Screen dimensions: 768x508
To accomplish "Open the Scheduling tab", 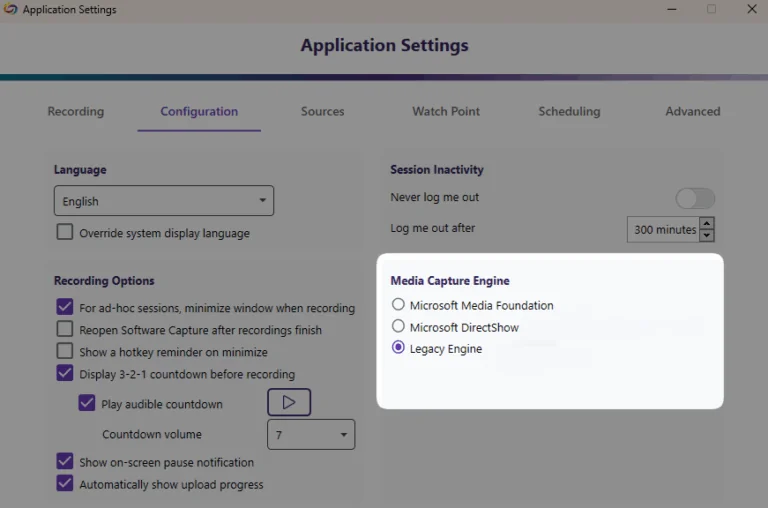I will [x=569, y=112].
